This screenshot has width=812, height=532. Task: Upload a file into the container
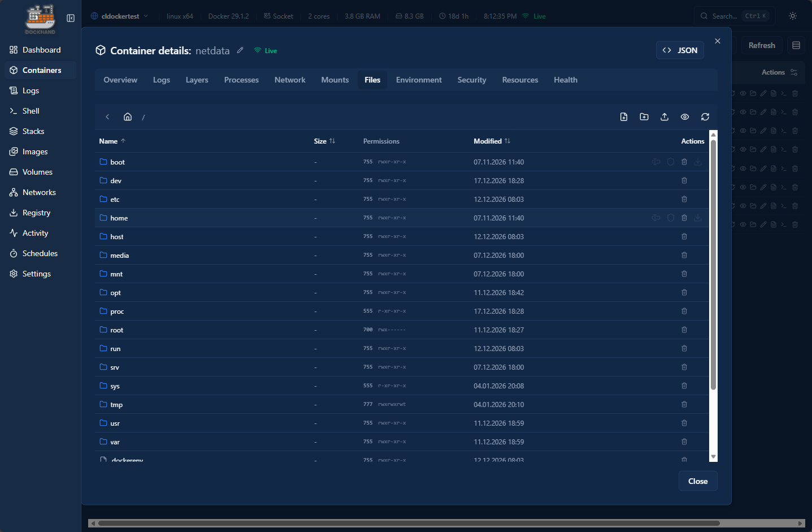point(665,116)
